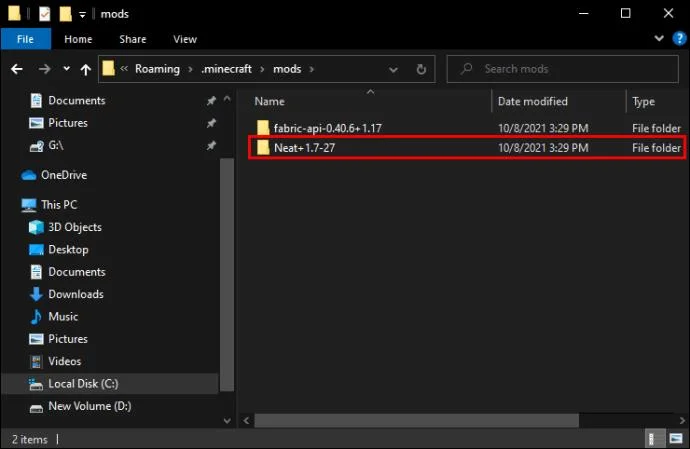The image size is (690, 449).
Task: Sort by the Date modified column
Action: [532, 102]
